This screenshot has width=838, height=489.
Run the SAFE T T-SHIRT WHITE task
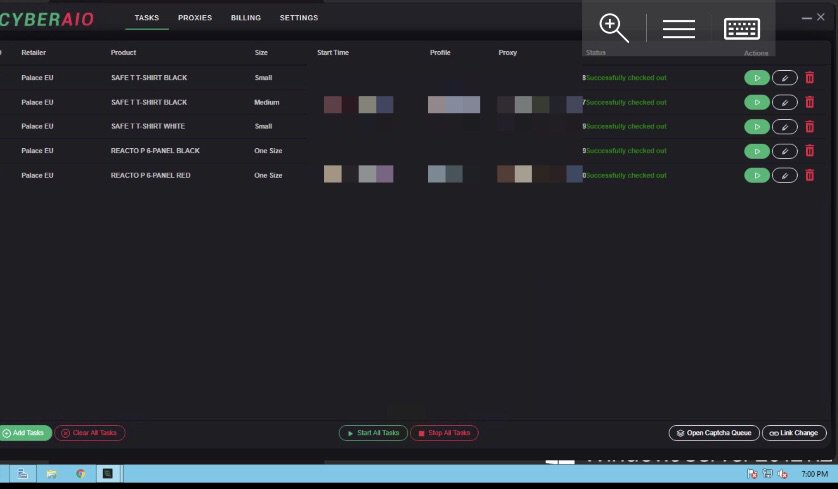pos(757,127)
